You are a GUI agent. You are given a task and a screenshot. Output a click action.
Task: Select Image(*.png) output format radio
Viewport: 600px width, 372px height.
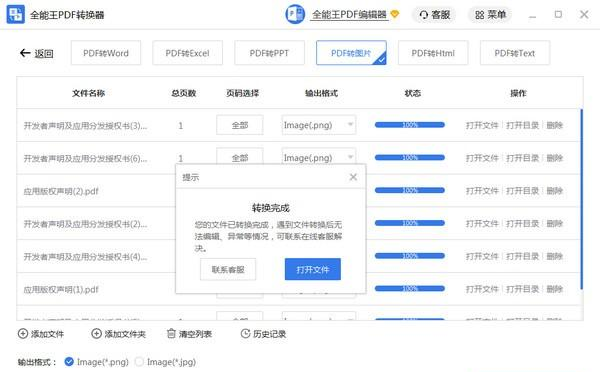69,362
